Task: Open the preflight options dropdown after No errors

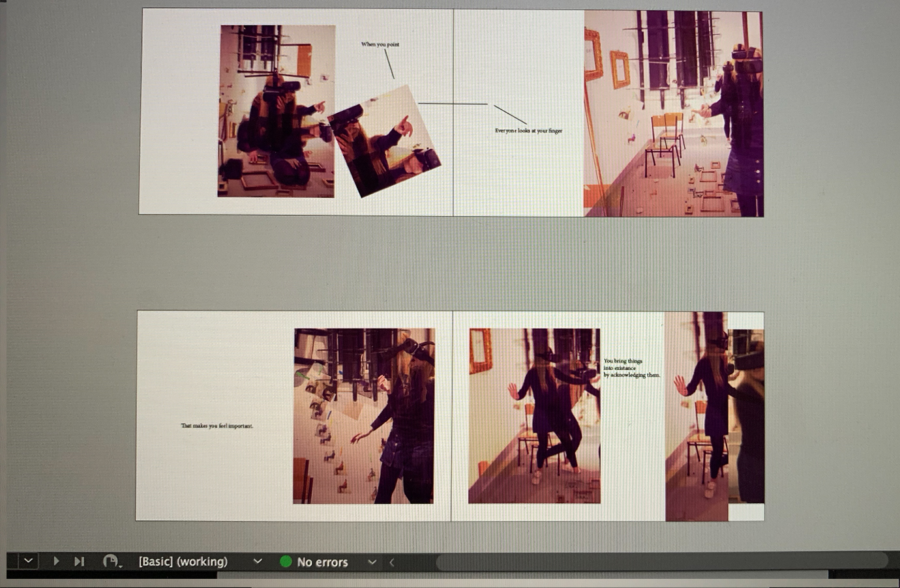Action: click(372, 562)
